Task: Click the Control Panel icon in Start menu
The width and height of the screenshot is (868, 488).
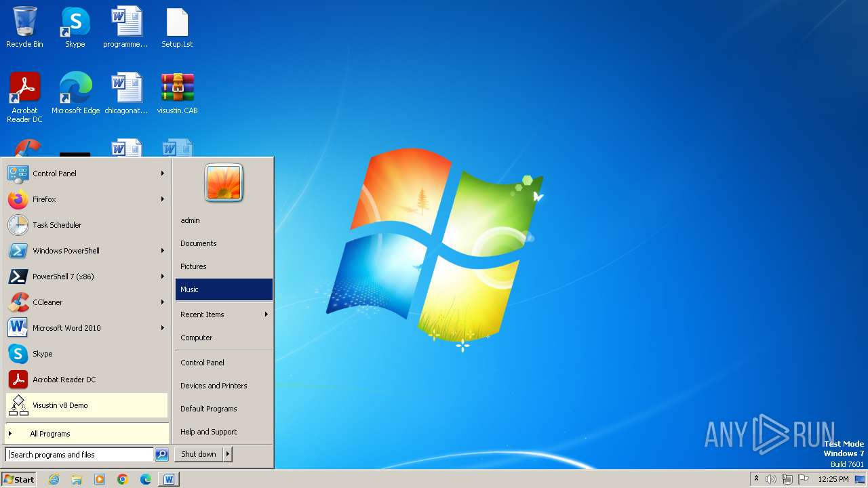Action: tap(18, 174)
